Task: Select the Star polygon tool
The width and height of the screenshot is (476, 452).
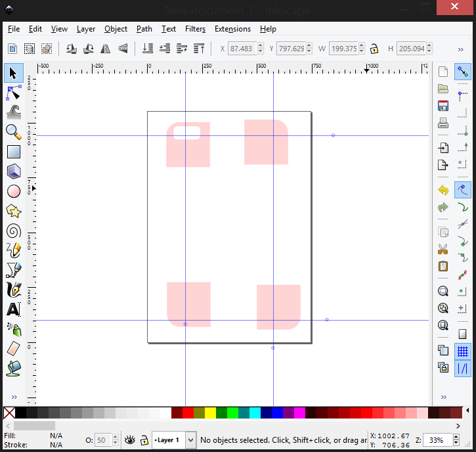Action: (13, 211)
